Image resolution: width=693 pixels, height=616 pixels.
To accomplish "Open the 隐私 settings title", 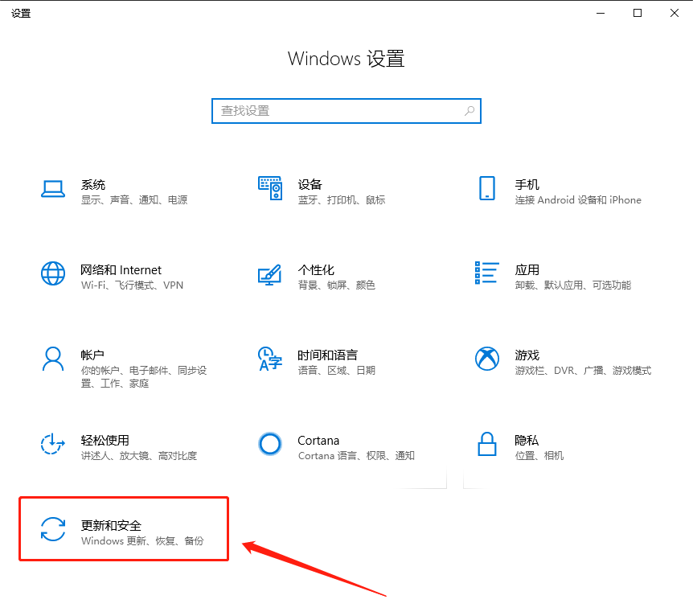I will pyautogui.click(x=527, y=440).
